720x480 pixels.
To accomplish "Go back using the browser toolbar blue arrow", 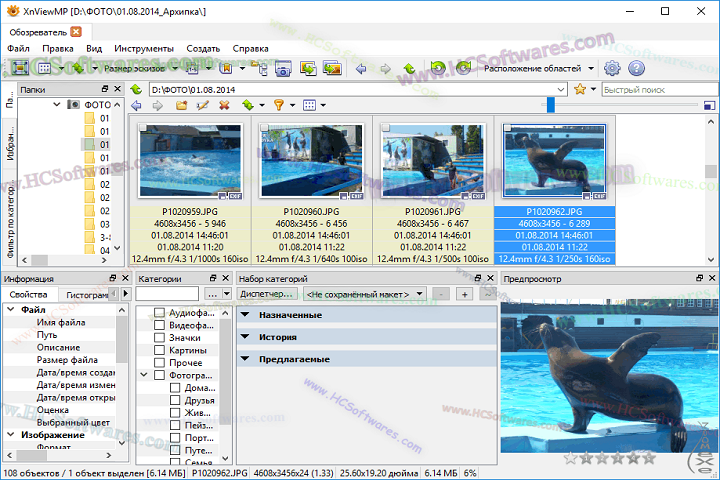I will coord(136,106).
